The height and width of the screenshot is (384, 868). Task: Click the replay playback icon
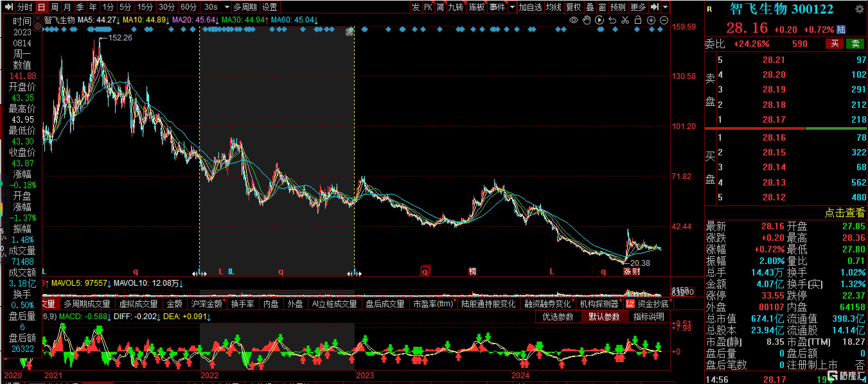(599, 20)
